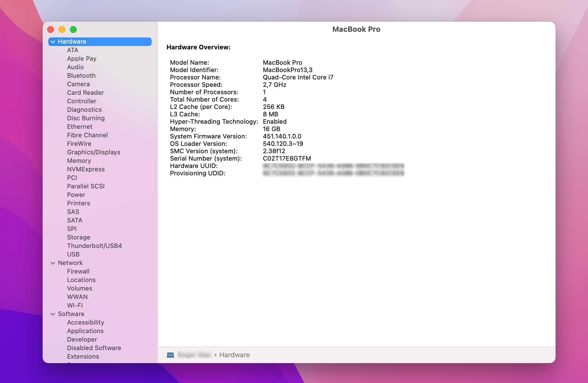Click the 2.38f12 SMC version

(x=274, y=151)
